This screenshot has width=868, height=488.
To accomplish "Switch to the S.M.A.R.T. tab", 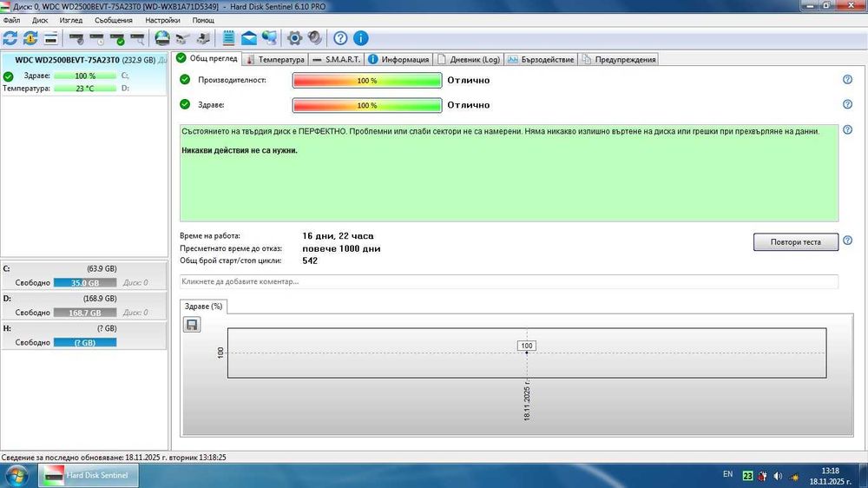I will pyautogui.click(x=337, y=59).
